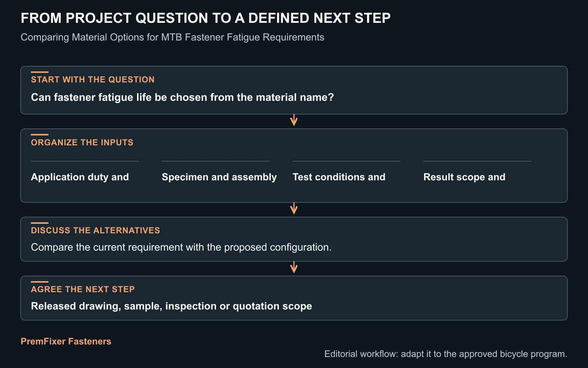Click the orange accent bar above Discuss The Alternatives
The width and height of the screenshot is (588, 368).
(40, 223)
